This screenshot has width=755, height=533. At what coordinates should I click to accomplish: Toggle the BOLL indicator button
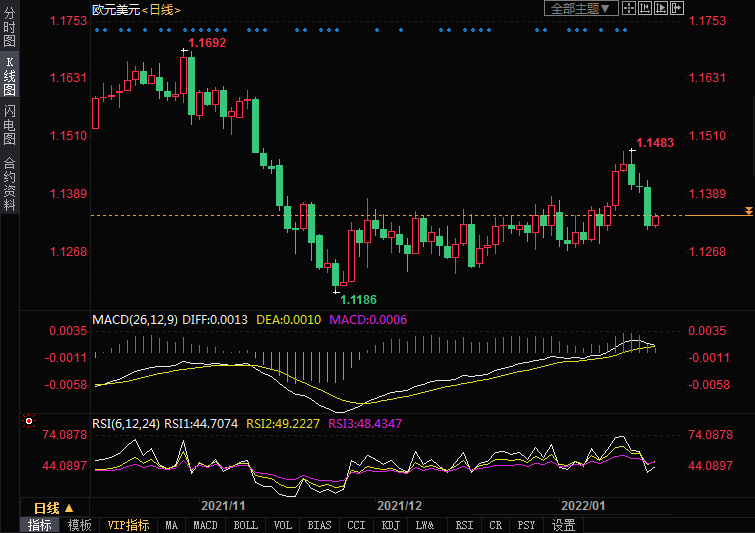(245, 525)
